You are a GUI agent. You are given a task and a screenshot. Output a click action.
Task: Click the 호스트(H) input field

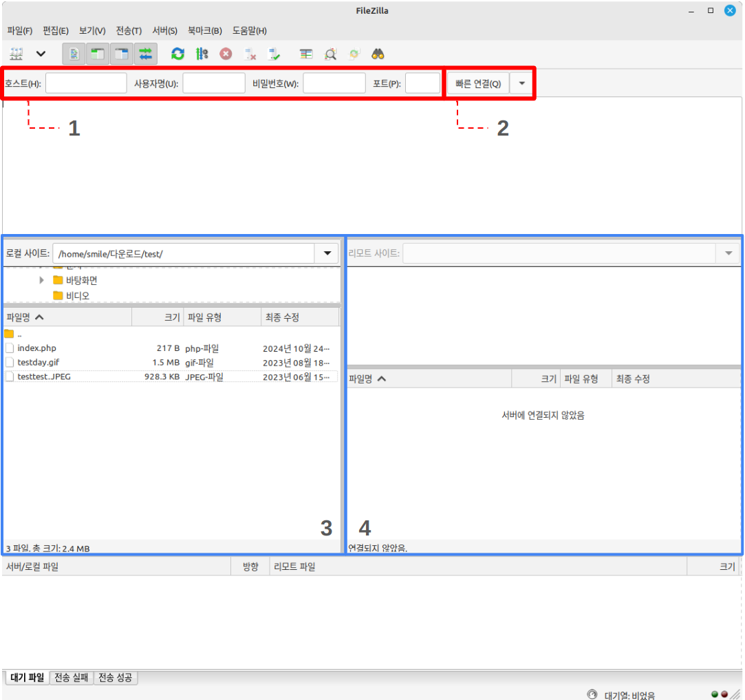pos(86,83)
